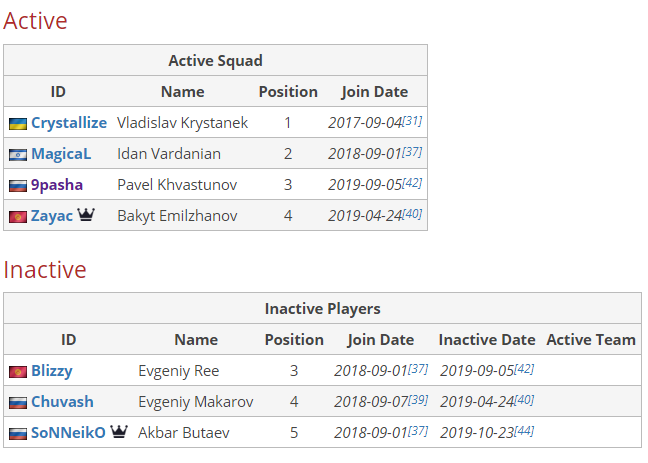Open reference 31 next to Crystallize's join date
Screen dimensions: 648x463
point(412,121)
